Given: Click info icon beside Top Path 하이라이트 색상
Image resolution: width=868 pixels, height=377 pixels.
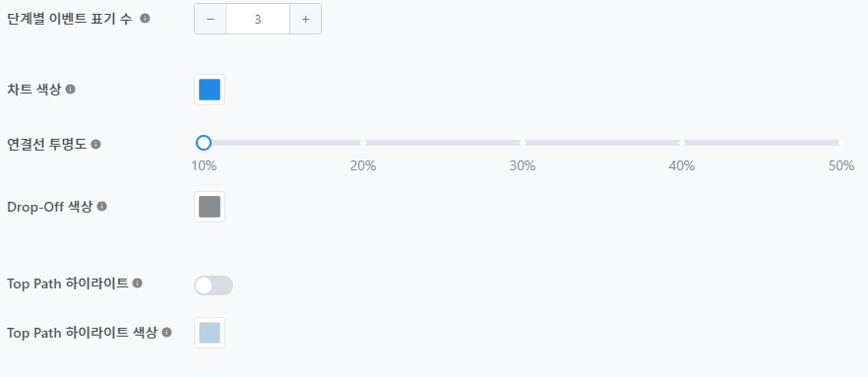Looking at the screenshot, I should (x=166, y=332).
